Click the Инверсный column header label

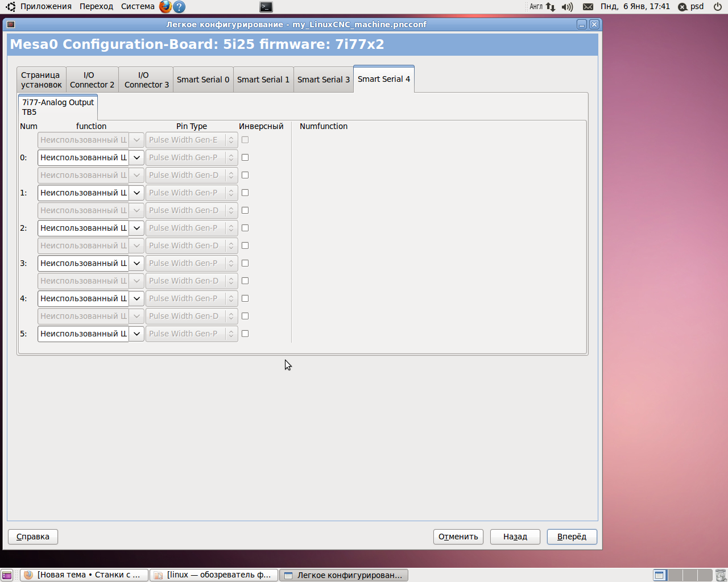pos(261,126)
